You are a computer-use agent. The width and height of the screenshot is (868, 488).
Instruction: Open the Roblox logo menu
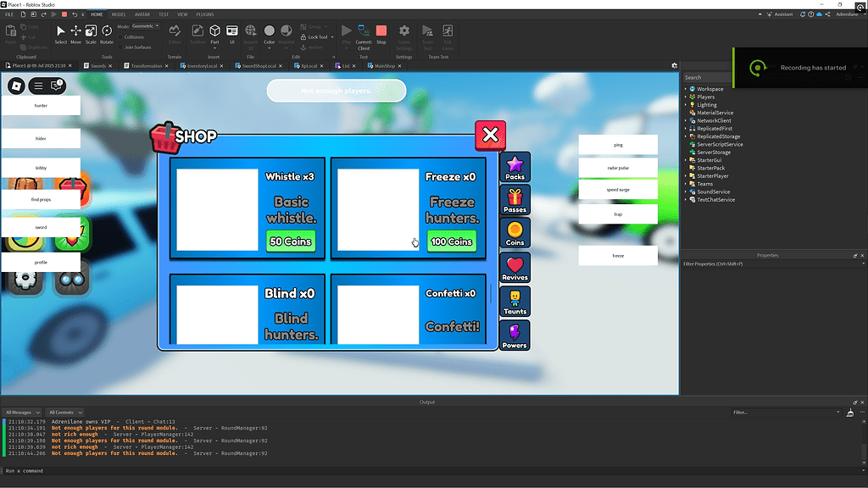(16, 86)
